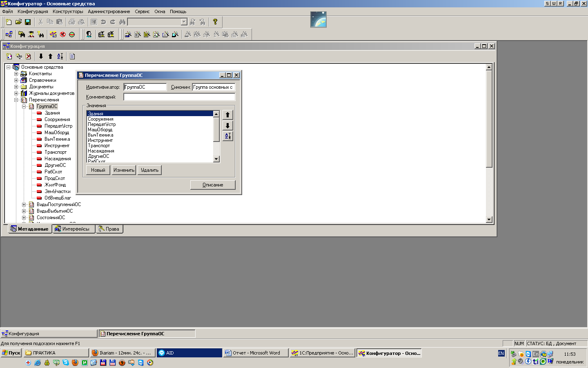The image size is (588, 368).
Task: Open configuration tree icon in second toolbar
Action: tap(9, 34)
